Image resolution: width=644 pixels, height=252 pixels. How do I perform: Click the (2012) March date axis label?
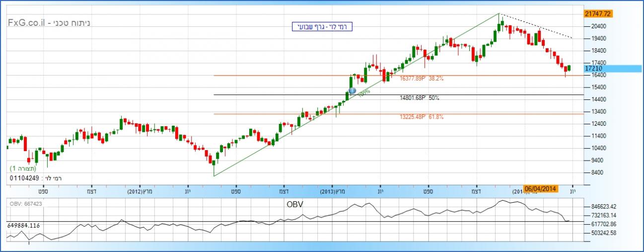[x=140, y=191]
